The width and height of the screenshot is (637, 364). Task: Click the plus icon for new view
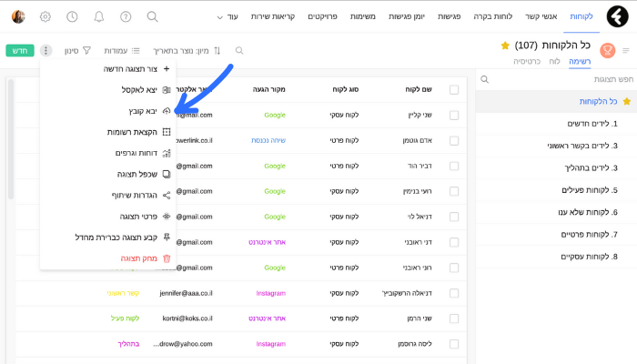167,68
